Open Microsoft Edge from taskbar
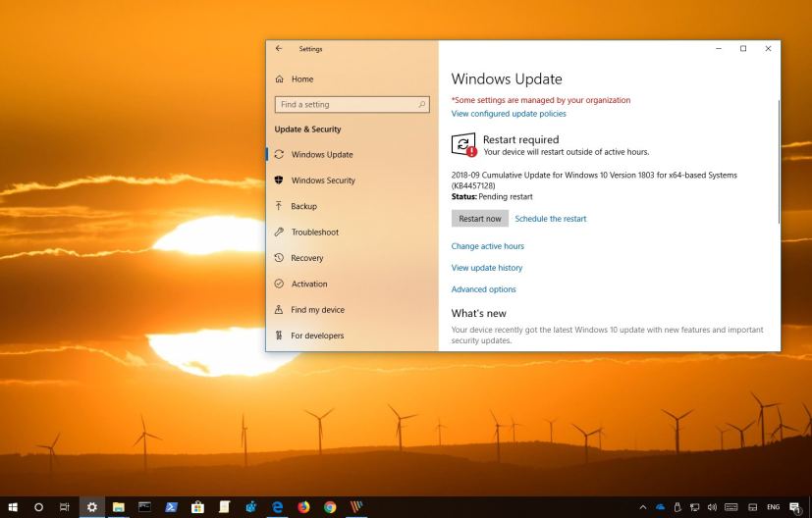 (278, 507)
